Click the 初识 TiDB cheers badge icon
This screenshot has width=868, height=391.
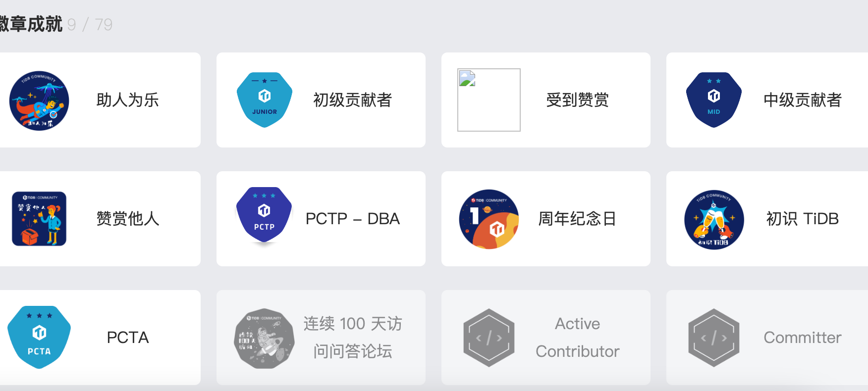[x=713, y=219]
